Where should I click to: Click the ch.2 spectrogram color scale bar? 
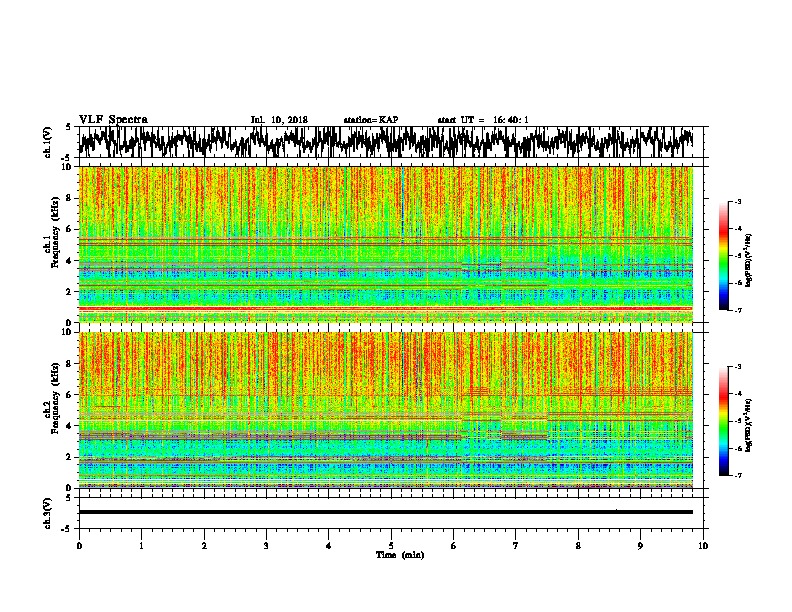[724, 421]
